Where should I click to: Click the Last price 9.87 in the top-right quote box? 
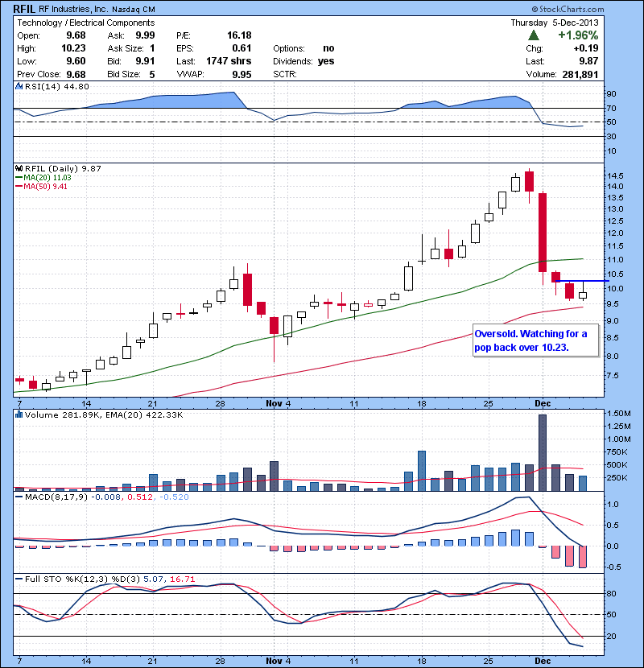click(x=588, y=61)
